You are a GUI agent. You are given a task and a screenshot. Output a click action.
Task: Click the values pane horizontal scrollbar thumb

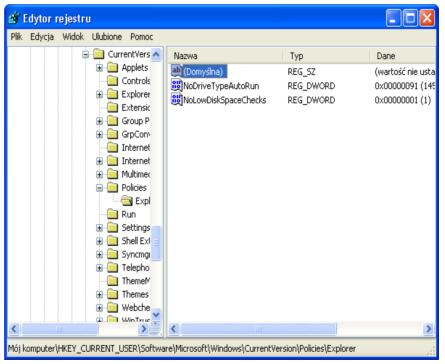click(x=258, y=329)
